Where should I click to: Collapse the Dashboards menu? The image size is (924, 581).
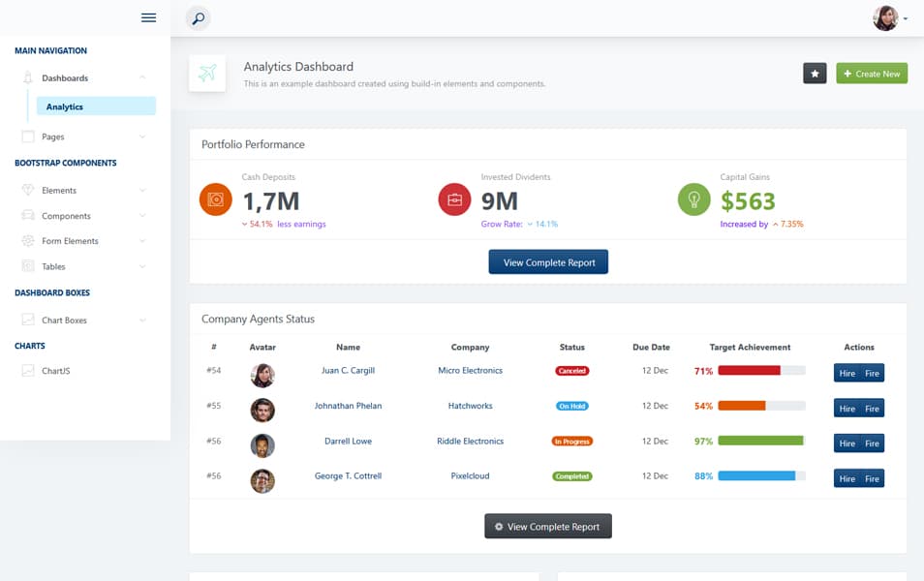pyautogui.click(x=143, y=77)
